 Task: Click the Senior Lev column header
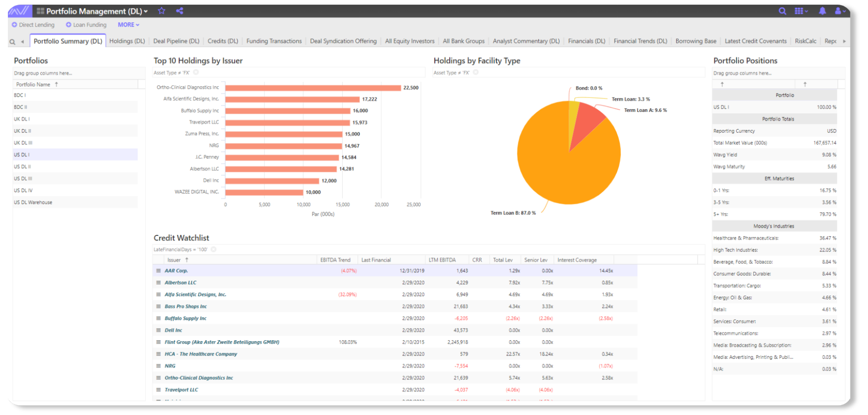pos(536,260)
